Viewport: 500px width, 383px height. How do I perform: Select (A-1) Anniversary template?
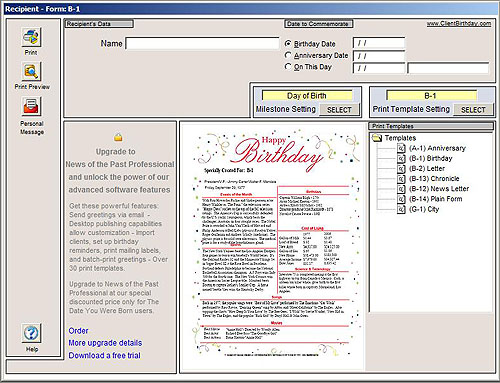tap(437, 148)
